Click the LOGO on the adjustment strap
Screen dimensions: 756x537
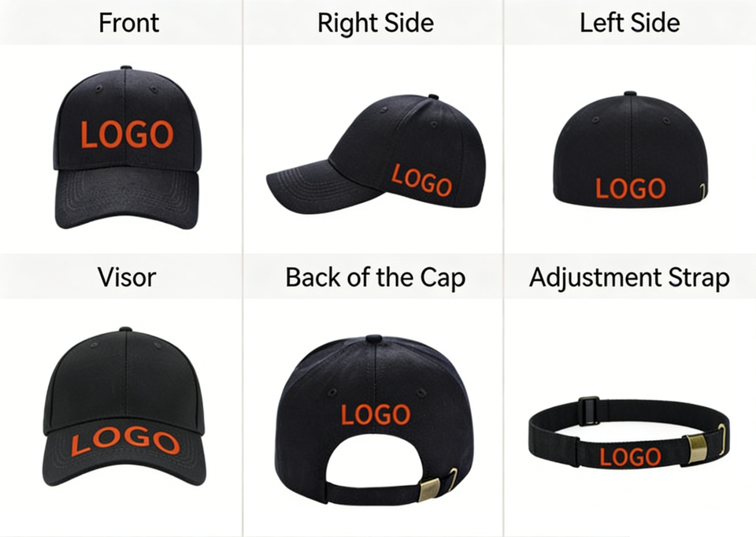(x=630, y=457)
